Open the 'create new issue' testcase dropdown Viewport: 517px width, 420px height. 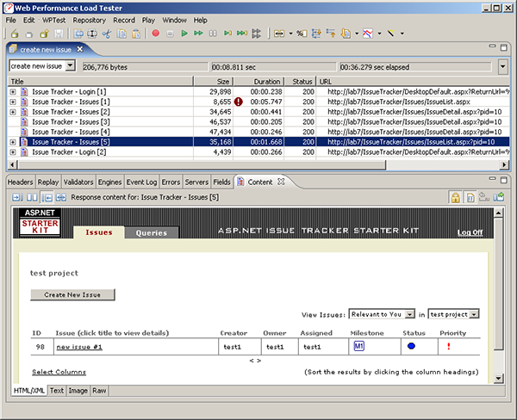point(70,66)
